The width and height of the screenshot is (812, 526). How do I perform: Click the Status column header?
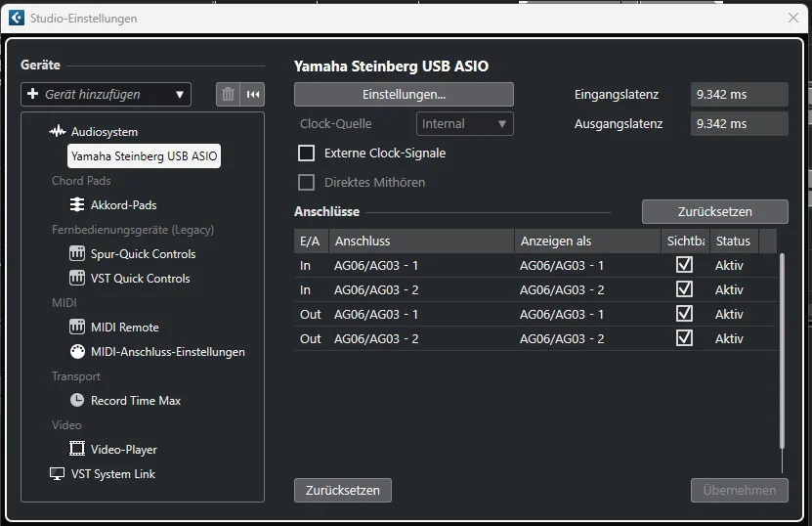pos(734,241)
